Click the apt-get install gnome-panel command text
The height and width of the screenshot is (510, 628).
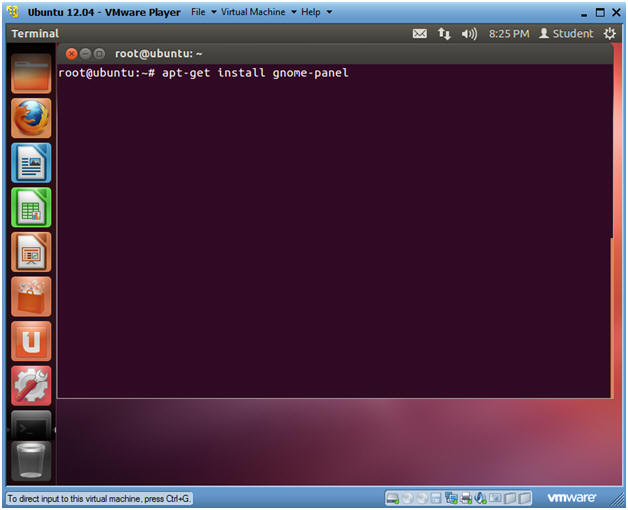coord(255,73)
